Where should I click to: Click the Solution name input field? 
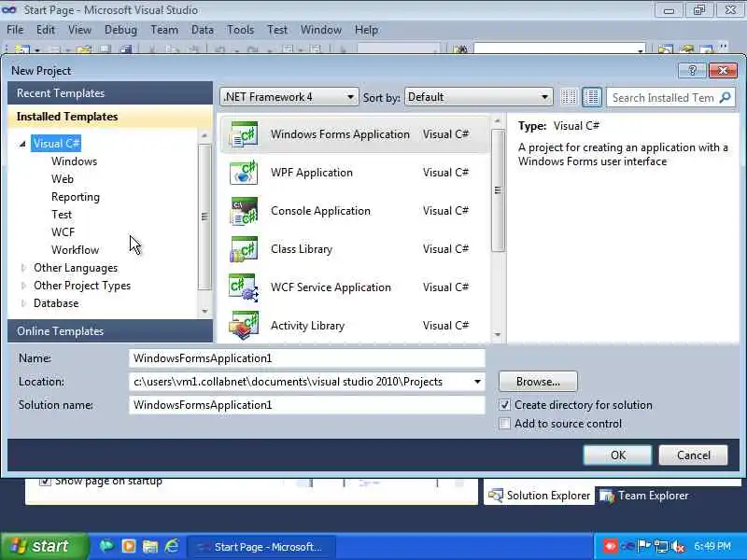tap(307, 405)
